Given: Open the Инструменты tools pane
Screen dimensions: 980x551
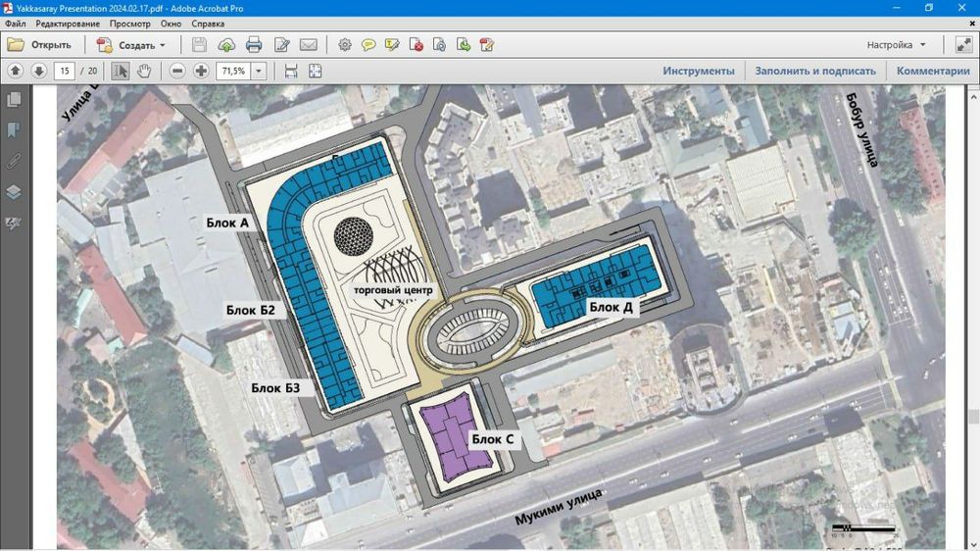Looking at the screenshot, I should point(699,71).
